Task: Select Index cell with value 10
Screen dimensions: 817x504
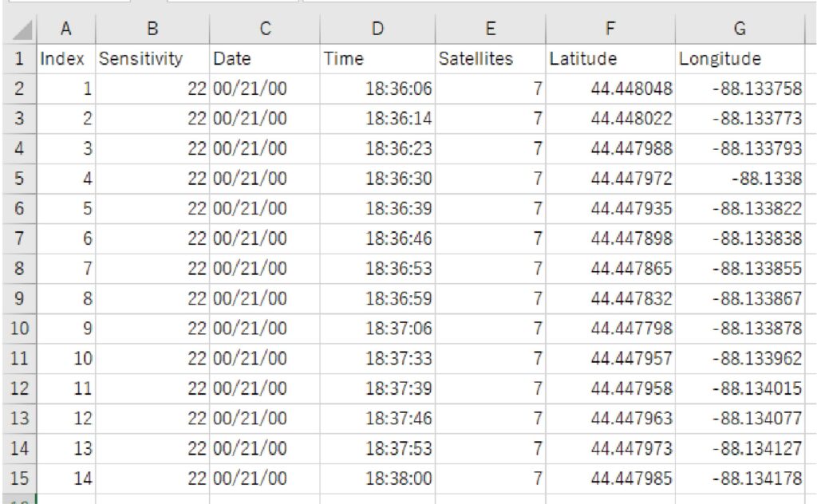Action: 66,359
